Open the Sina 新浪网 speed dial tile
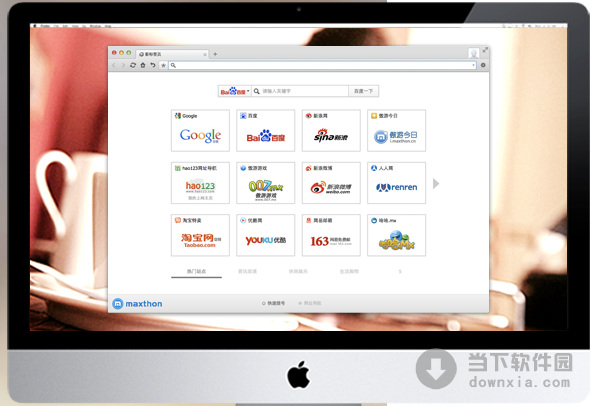This screenshot has height=406, width=596. 331,130
